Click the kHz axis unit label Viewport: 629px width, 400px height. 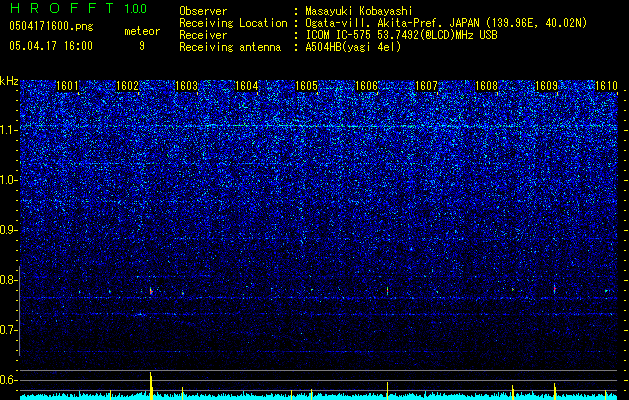click(x=9, y=81)
